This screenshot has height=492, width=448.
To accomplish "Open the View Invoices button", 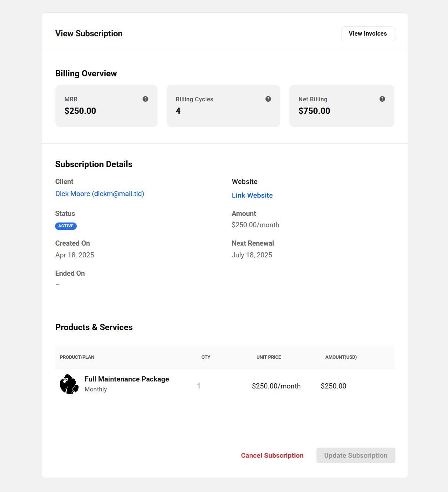I will tap(368, 34).
